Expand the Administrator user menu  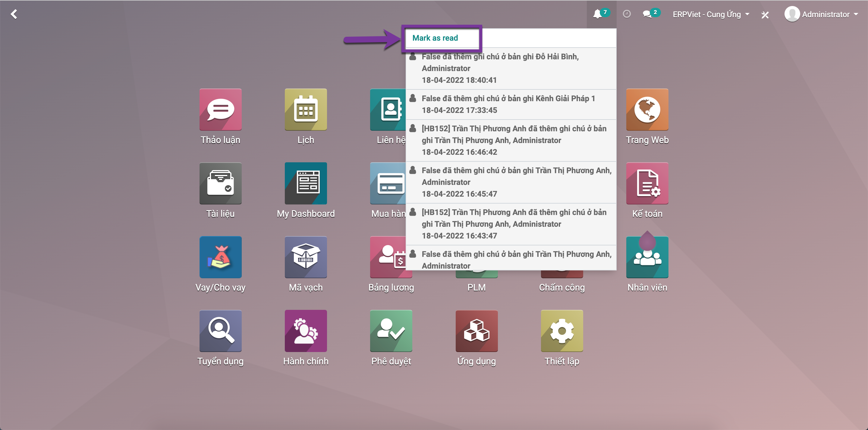click(821, 14)
